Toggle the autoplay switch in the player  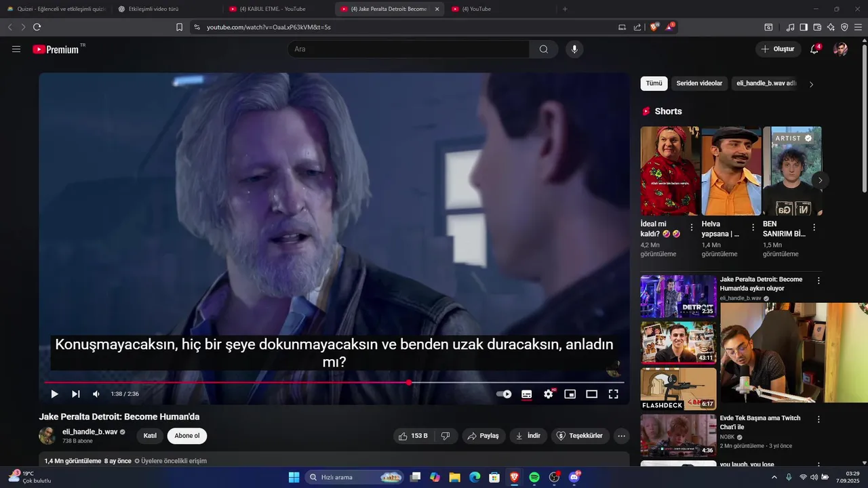pos(504,394)
